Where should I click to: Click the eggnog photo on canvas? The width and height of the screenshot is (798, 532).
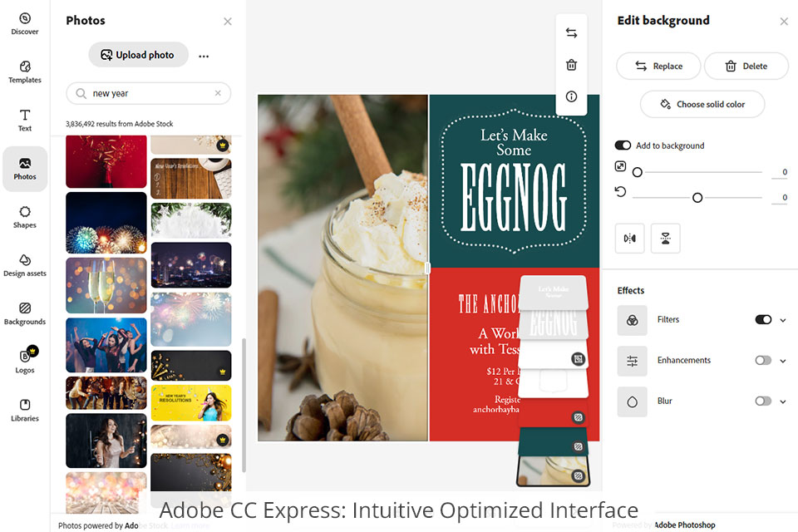[342, 268]
